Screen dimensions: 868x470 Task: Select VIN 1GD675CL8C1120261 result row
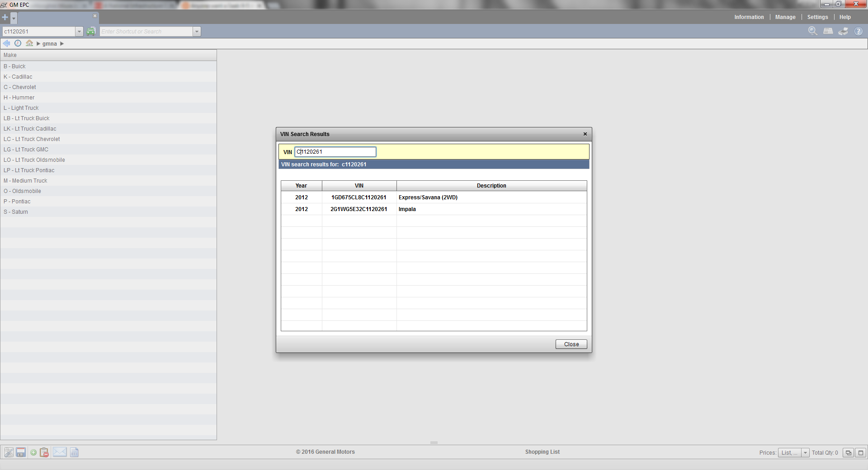pos(434,197)
